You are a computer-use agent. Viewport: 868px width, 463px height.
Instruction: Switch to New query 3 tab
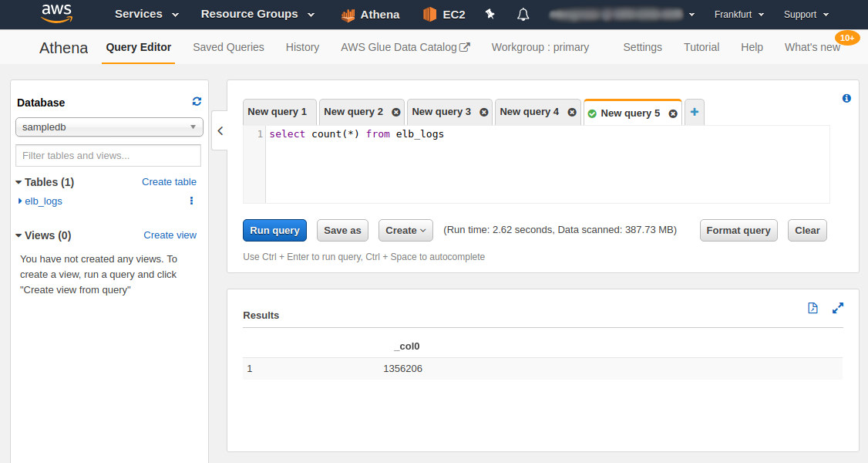441,112
